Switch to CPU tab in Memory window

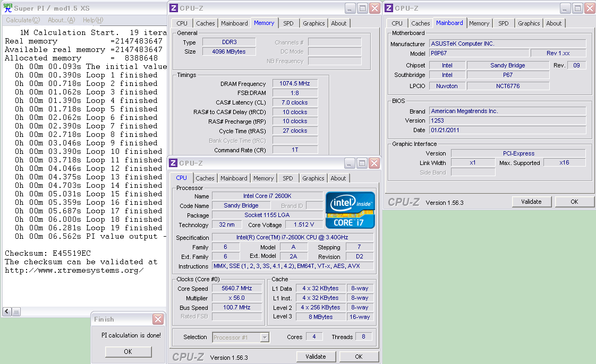click(x=182, y=23)
